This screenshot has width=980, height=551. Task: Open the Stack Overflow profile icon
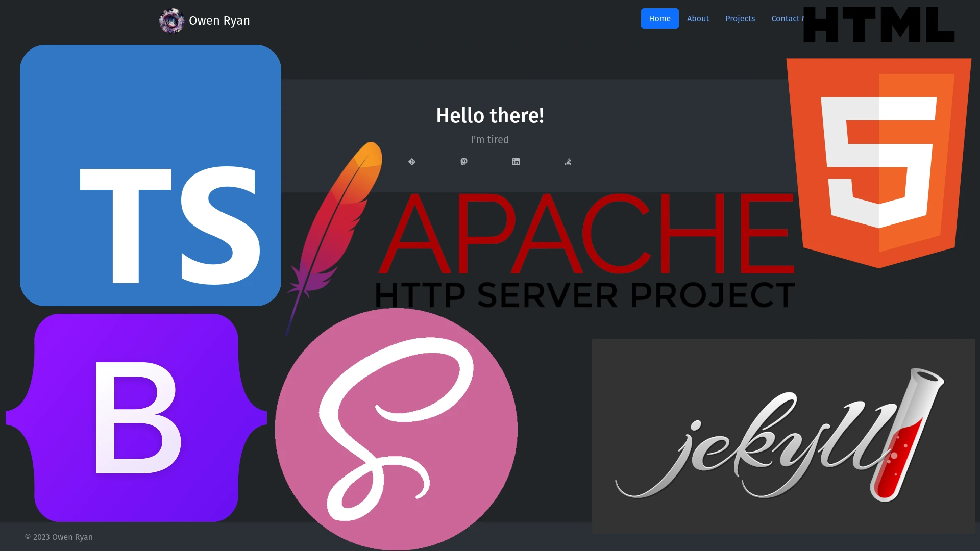568,162
